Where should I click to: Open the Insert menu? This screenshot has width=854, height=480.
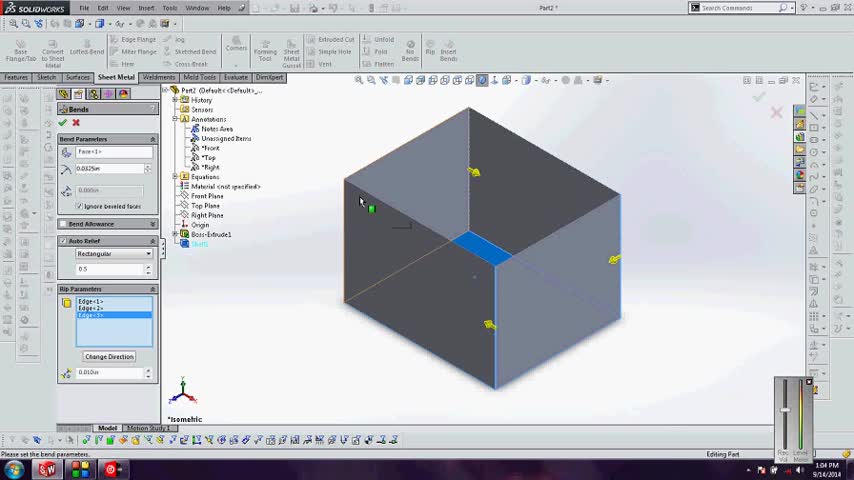pos(146,8)
